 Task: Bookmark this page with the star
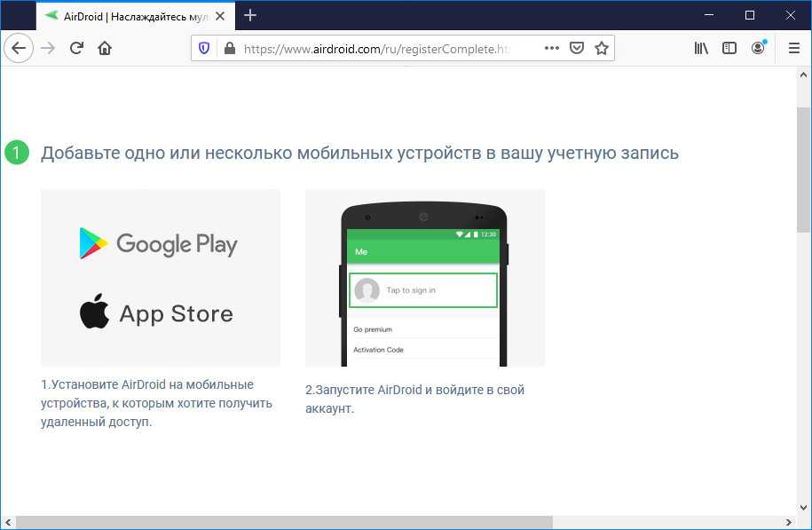(x=601, y=49)
